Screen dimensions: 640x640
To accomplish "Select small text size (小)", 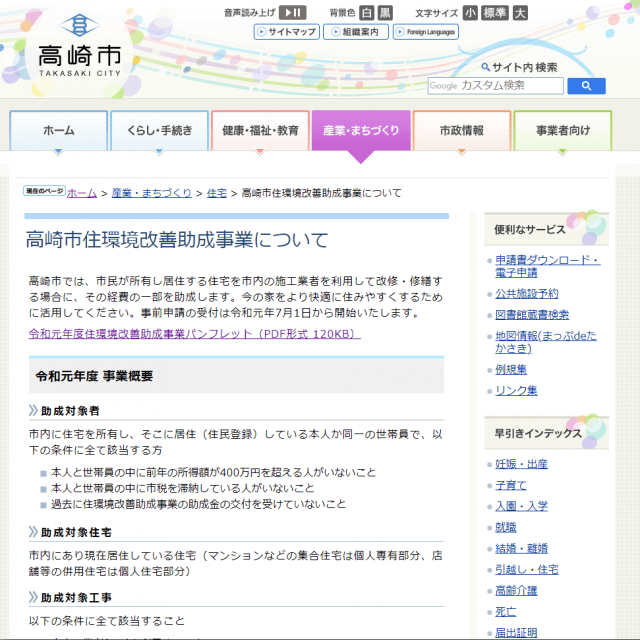I will point(470,13).
